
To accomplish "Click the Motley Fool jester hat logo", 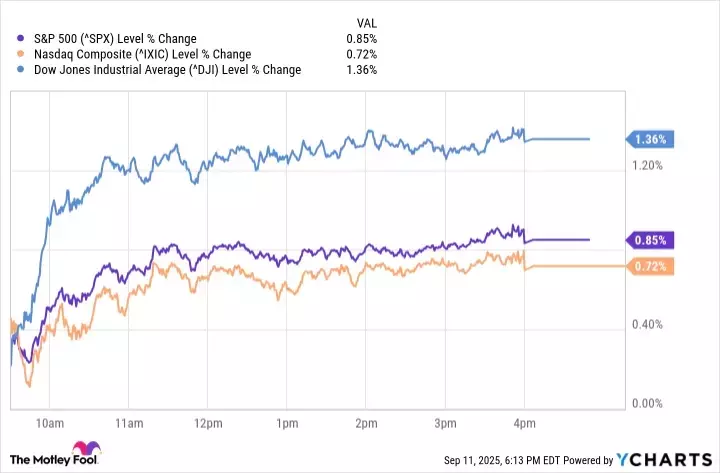I will click(78, 450).
